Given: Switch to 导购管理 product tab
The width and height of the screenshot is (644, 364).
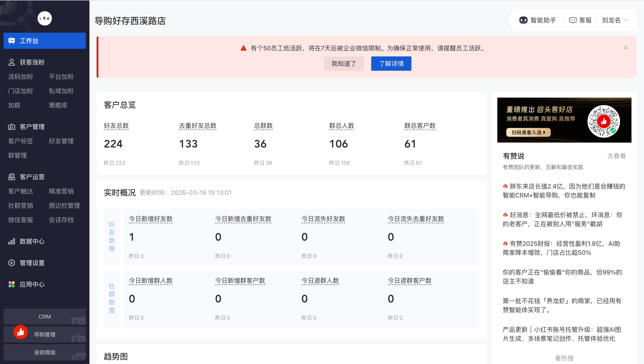Looking at the screenshot, I should [x=44, y=335].
